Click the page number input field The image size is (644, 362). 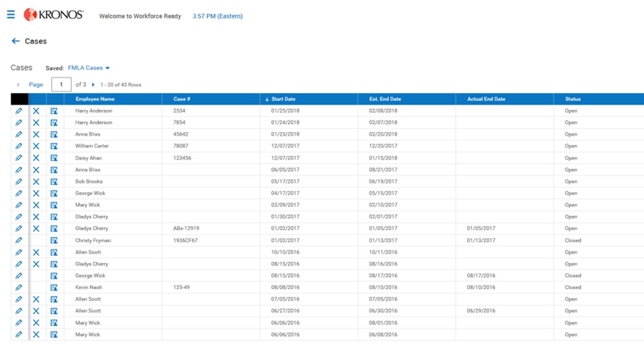(61, 85)
